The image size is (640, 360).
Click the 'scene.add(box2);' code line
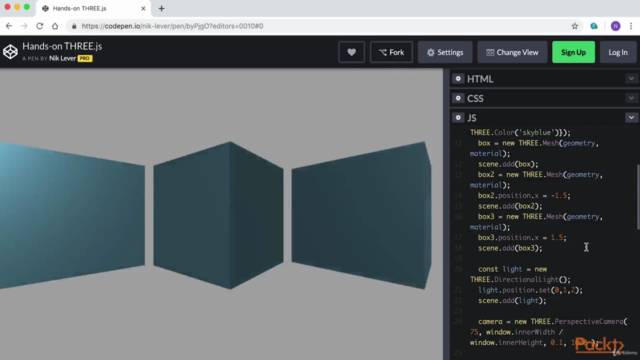point(510,206)
